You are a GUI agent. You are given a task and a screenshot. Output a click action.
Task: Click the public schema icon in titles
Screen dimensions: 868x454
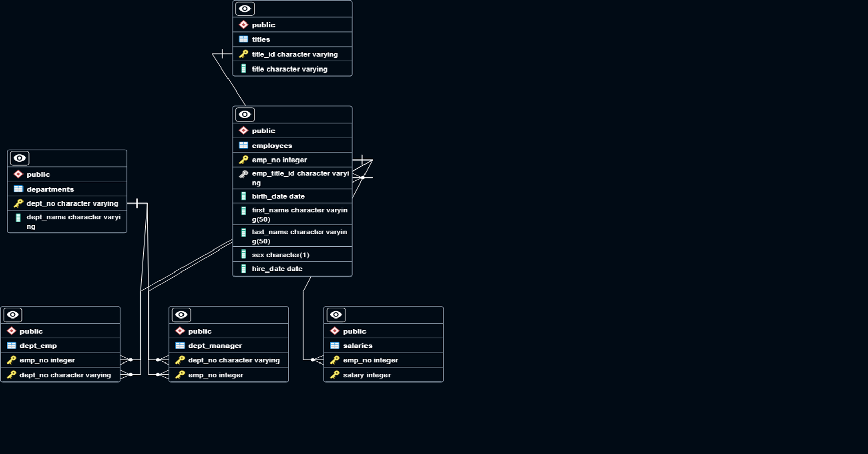[x=244, y=25]
